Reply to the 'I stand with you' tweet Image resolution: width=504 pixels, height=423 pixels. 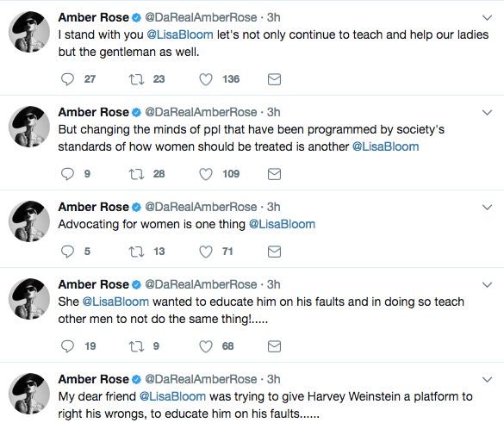[67, 79]
